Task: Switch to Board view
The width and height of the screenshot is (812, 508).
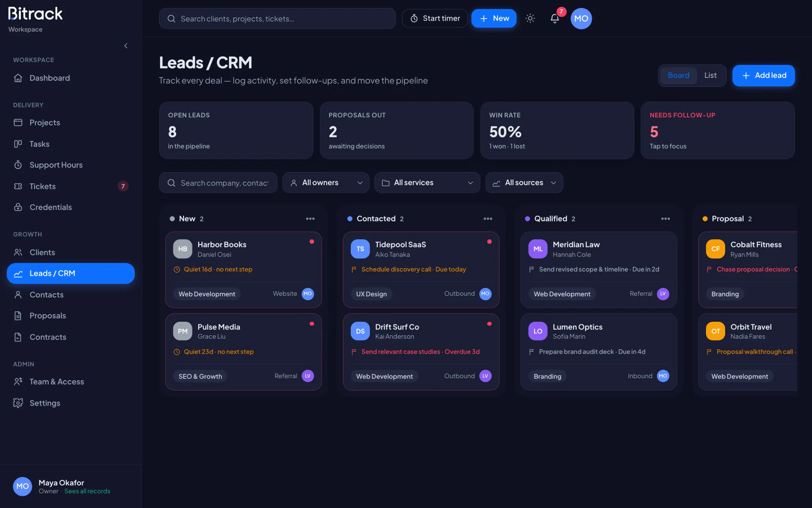Action: point(679,75)
